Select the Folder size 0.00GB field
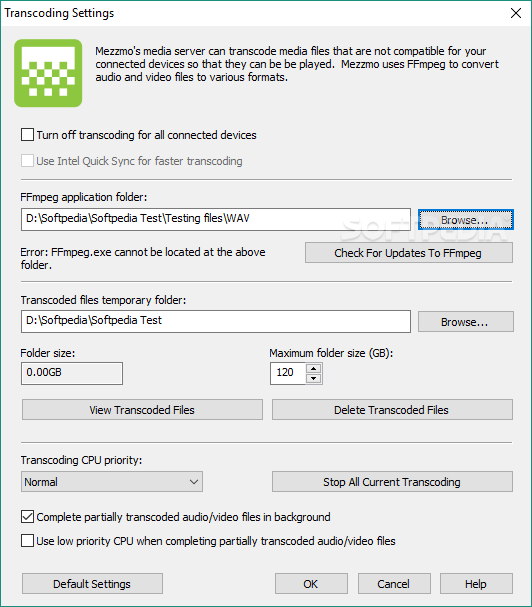The height and width of the screenshot is (607, 532). click(x=72, y=373)
